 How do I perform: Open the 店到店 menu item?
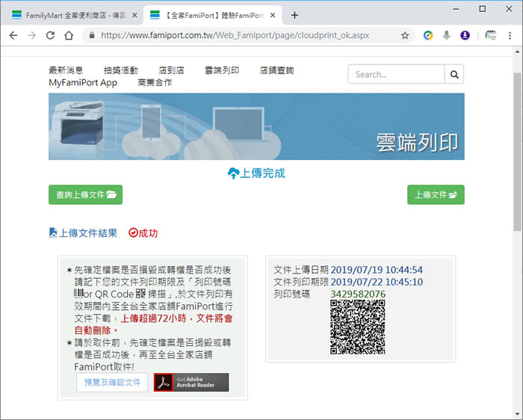click(x=171, y=70)
